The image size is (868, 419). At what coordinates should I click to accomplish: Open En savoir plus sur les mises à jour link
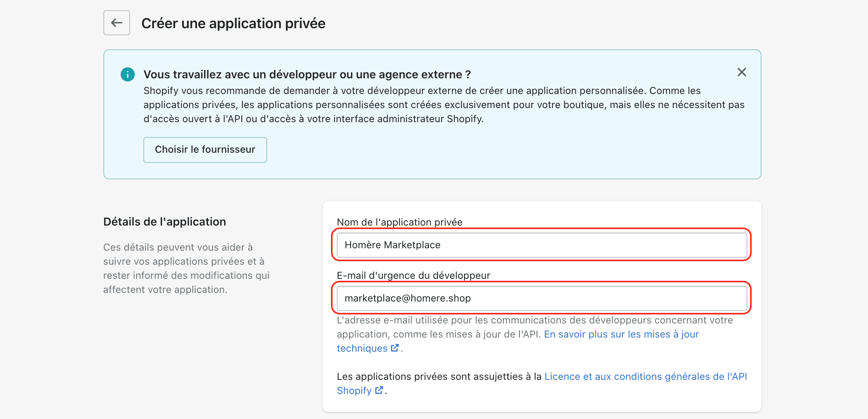coord(621,334)
